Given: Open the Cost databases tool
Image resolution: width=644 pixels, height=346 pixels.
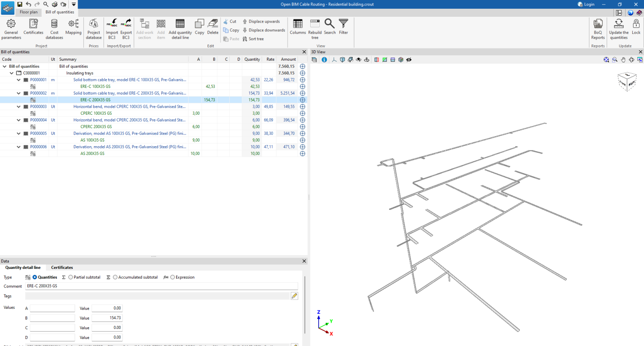Looking at the screenshot, I should (54, 28).
